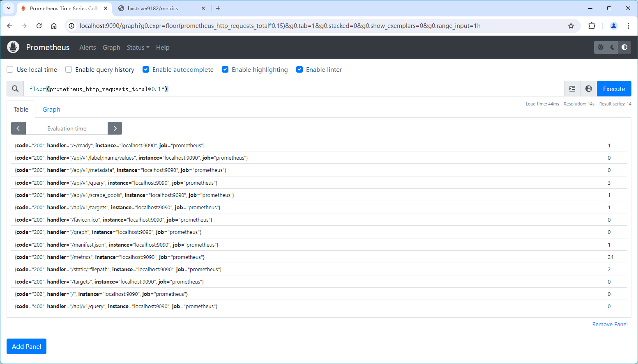Select the row with handler "/-/ready"
638x364 pixels.
pyautogui.click(x=319, y=145)
